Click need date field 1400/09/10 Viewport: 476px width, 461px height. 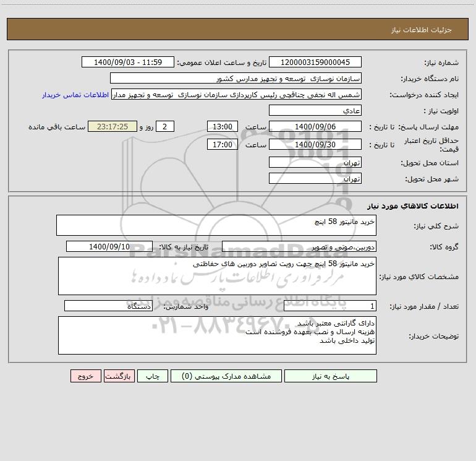tap(109, 246)
